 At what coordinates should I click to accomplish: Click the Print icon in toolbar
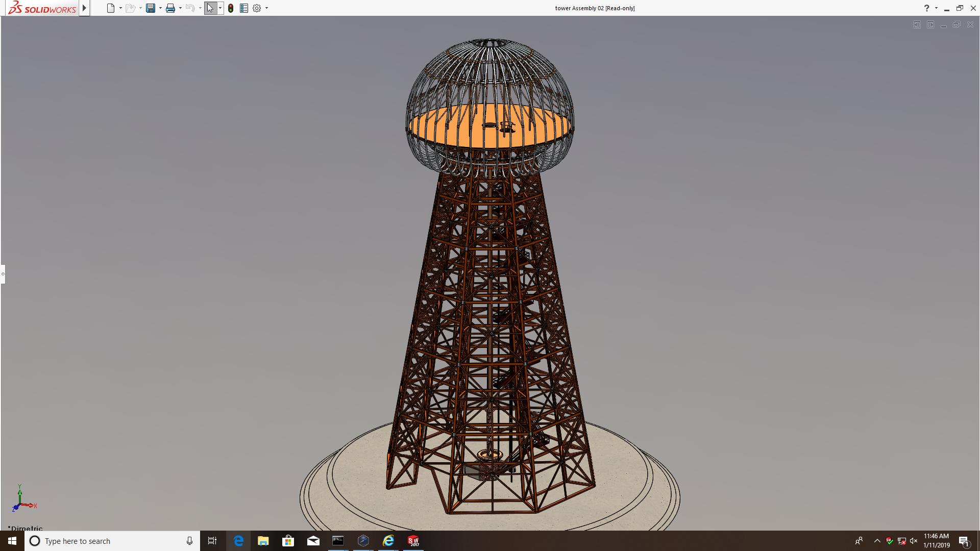pos(170,8)
